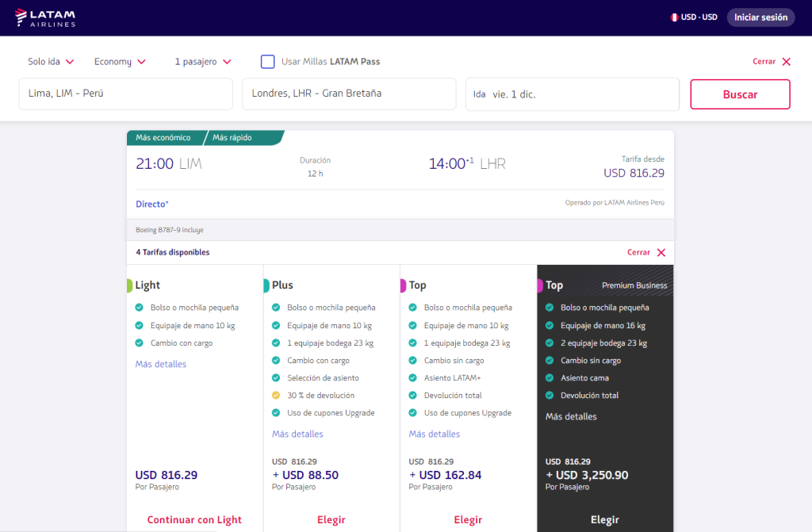Close the fares panel with X icon
Screen dimensions: 812x532
(661, 253)
